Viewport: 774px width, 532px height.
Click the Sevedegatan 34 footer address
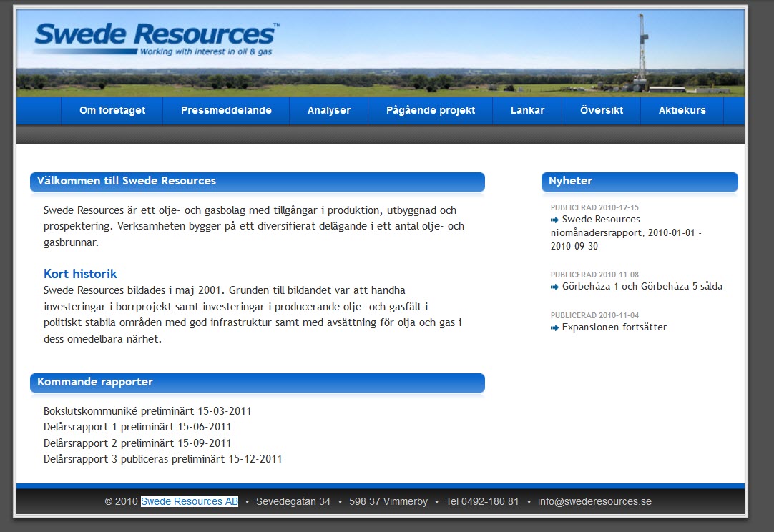click(x=293, y=501)
